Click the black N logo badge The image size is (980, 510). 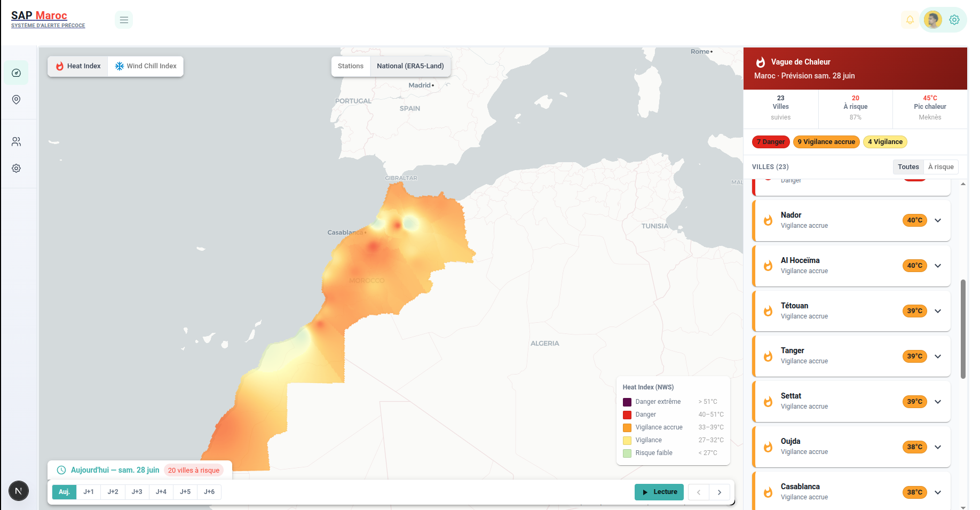point(19,491)
